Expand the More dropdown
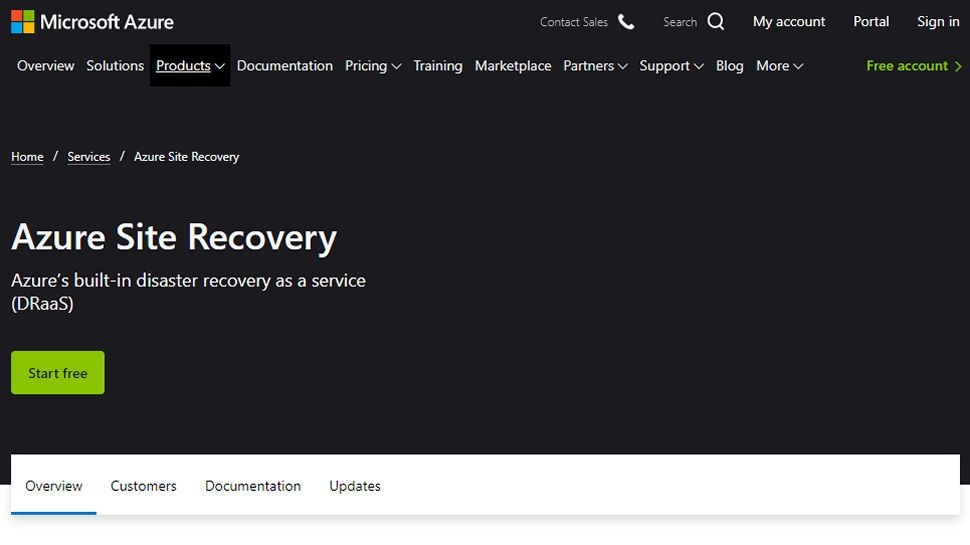 pos(779,66)
